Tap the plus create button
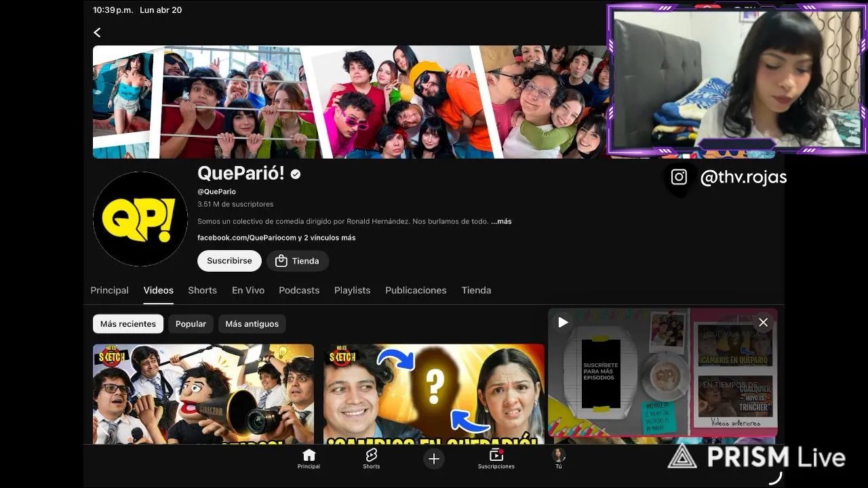 (434, 459)
